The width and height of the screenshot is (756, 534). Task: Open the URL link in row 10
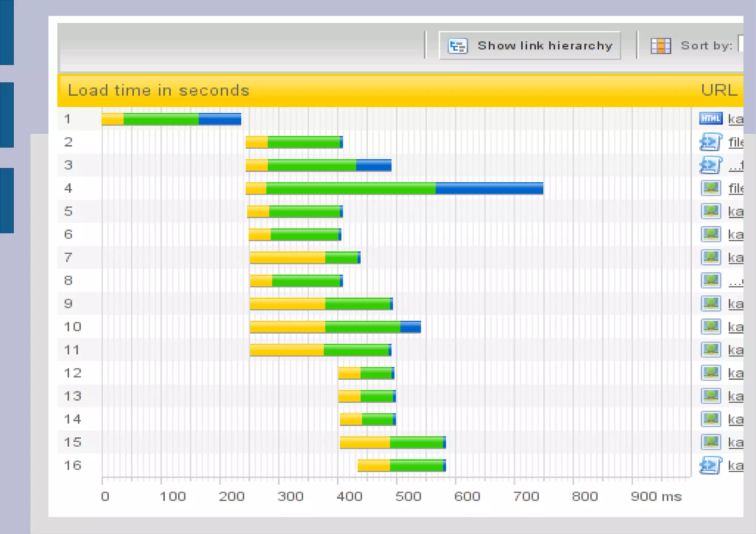(x=735, y=327)
